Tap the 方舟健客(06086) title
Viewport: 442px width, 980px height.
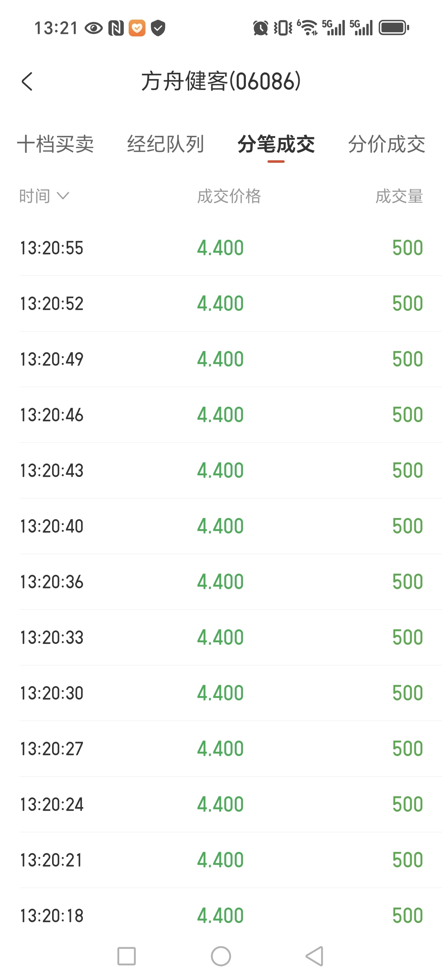tap(221, 82)
